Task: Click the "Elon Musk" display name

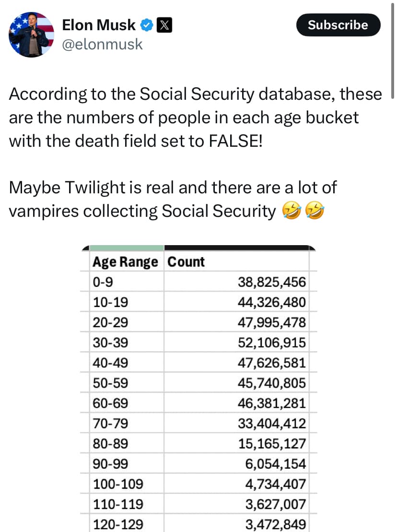Action: tap(99, 25)
